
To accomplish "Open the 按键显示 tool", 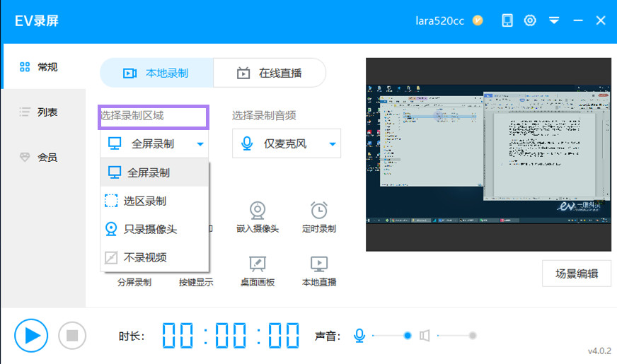I will pyautogui.click(x=196, y=282).
